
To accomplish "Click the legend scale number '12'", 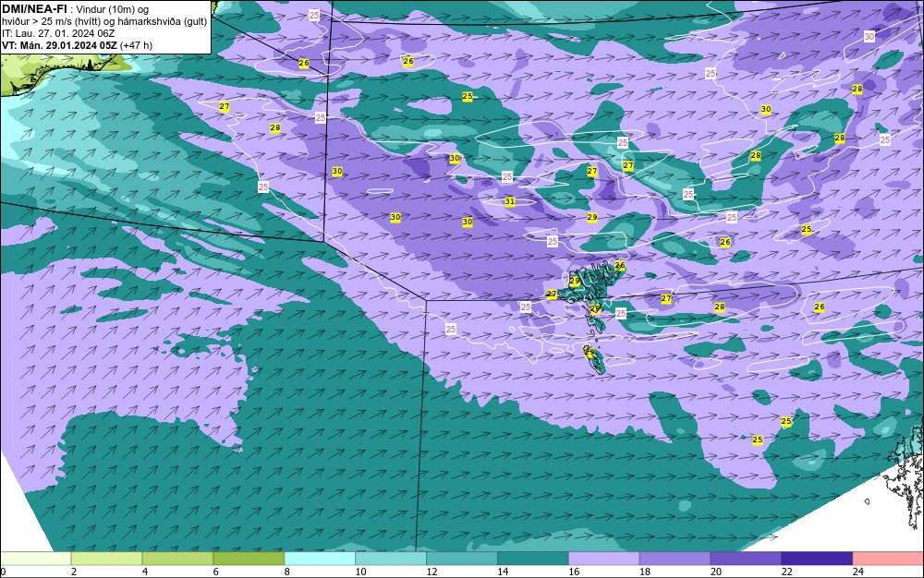I will pos(432,572).
